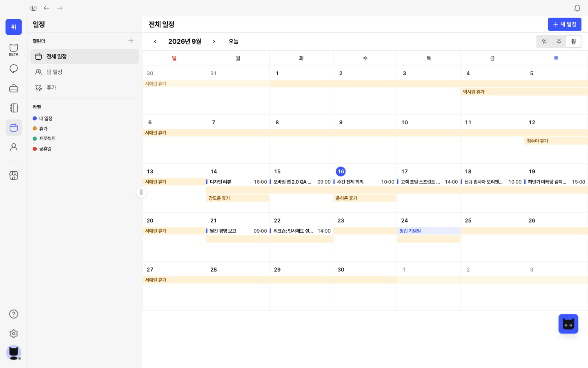Viewport: 588px width, 368px height.
Task: Open the floating cat assistant button
Action: pos(568,324)
